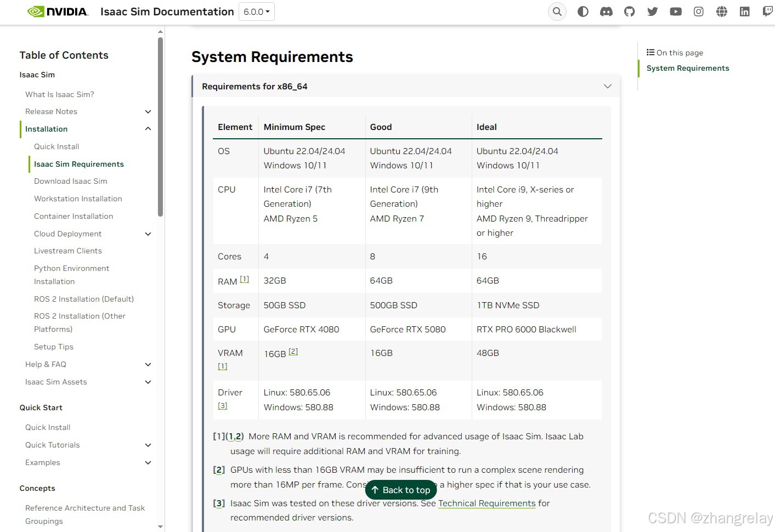Open the LinkedIn icon link
775x532 pixels.
point(745,12)
